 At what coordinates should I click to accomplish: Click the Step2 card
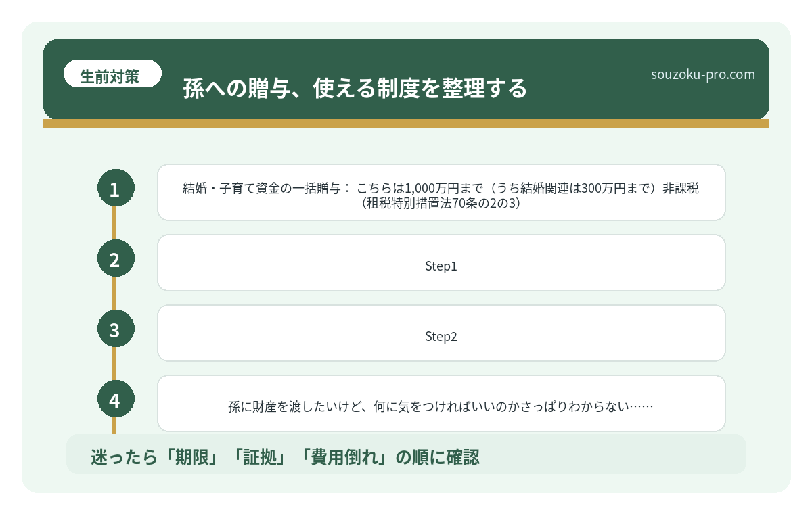pos(441,333)
